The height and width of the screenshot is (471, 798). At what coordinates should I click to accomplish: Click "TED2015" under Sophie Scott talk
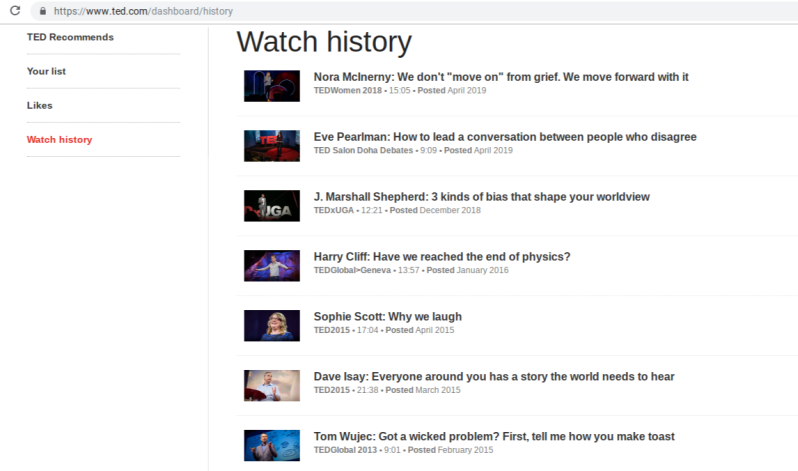point(332,330)
